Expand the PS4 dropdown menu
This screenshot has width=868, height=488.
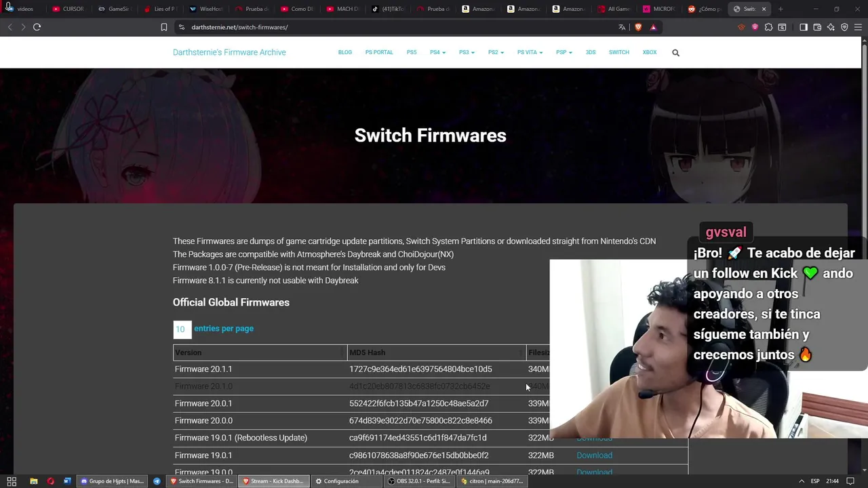click(x=437, y=52)
